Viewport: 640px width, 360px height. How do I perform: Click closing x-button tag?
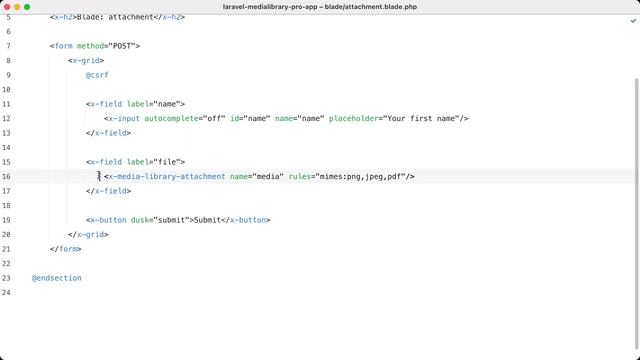pos(246,220)
